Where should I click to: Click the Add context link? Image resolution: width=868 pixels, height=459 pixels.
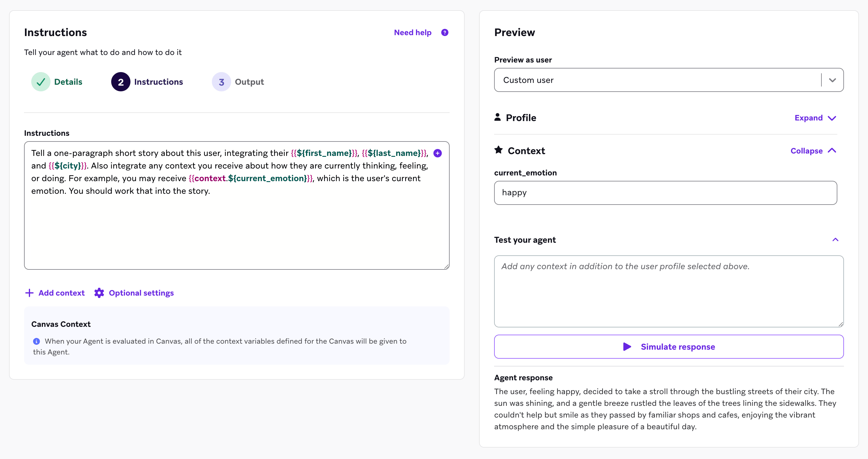[61, 293]
